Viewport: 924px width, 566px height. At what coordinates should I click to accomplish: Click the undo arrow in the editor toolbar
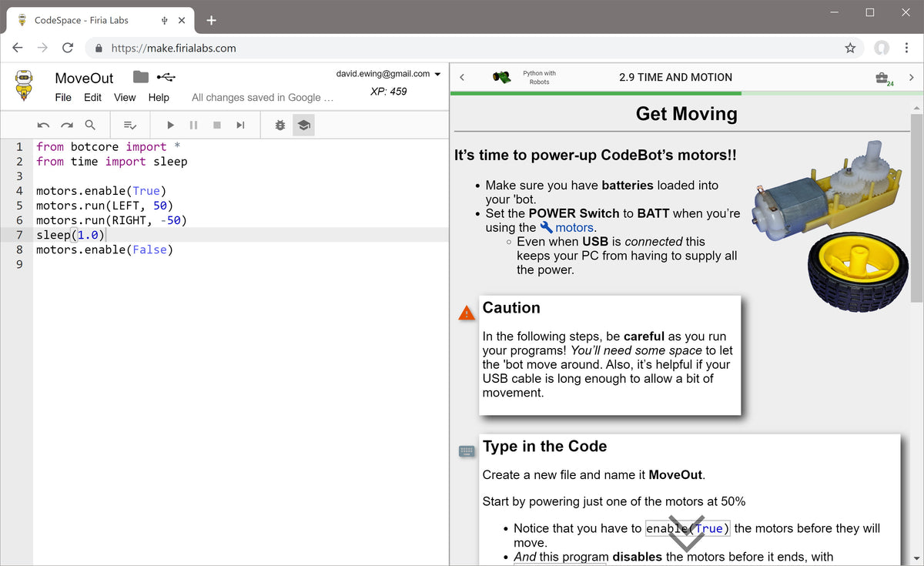click(x=43, y=125)
